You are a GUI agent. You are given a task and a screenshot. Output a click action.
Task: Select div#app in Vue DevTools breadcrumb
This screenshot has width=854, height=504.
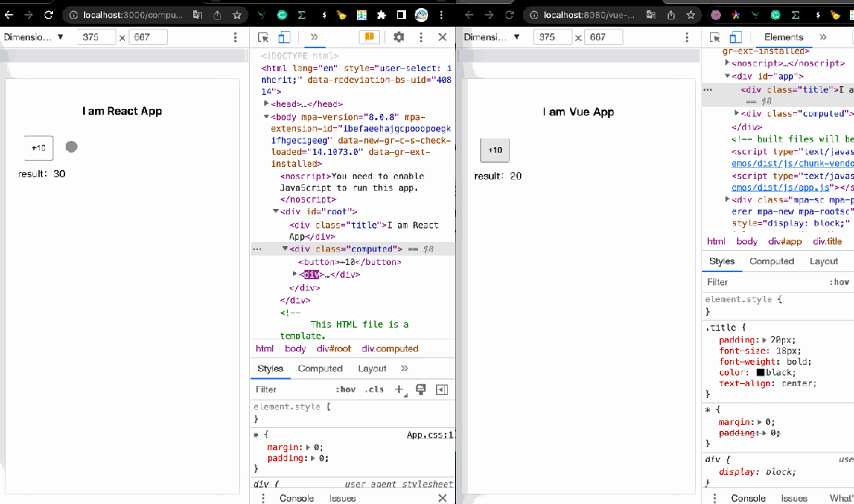[x=785, y=241]
